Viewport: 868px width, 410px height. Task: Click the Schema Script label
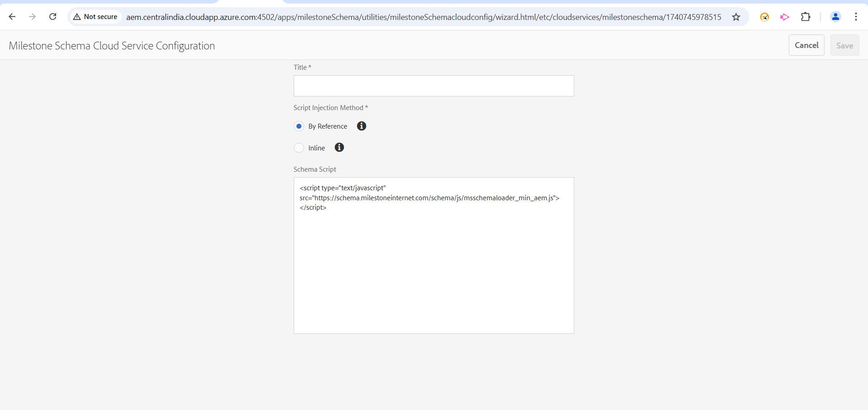(315, 169)
